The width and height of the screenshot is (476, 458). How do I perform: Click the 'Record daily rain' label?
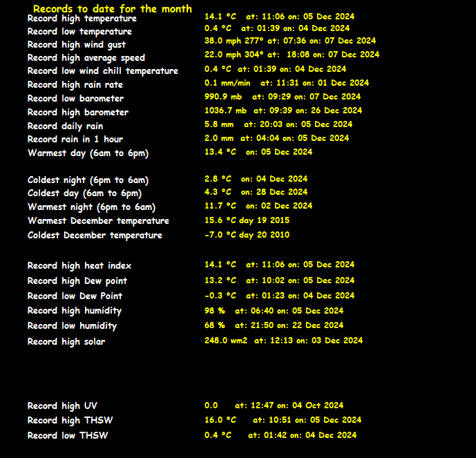tap(65, 126)
